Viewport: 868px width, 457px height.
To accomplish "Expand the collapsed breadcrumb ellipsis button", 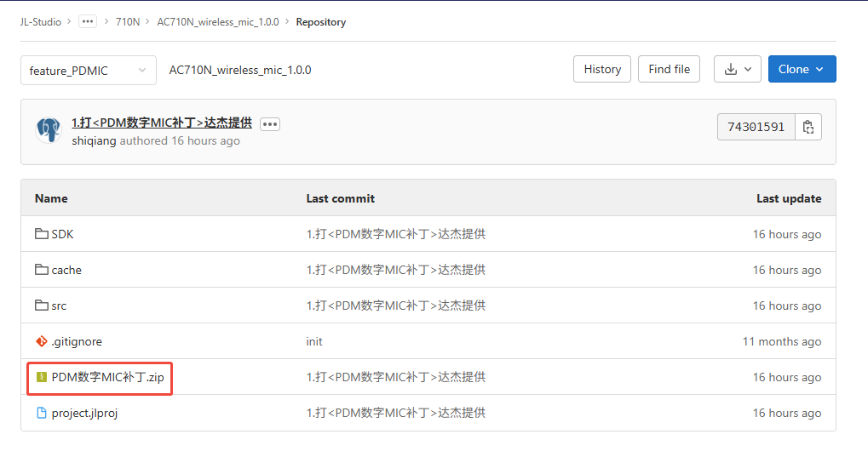I will pos(88,21).
